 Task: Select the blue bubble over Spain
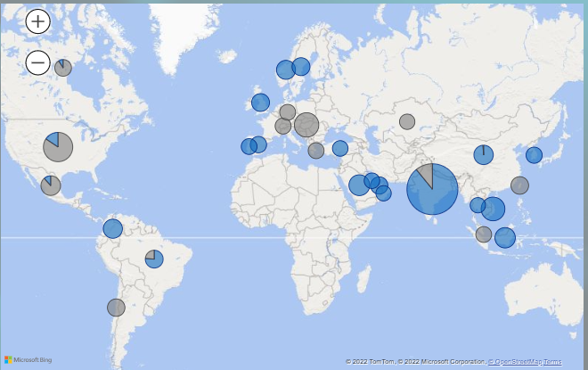pos(258,144)
